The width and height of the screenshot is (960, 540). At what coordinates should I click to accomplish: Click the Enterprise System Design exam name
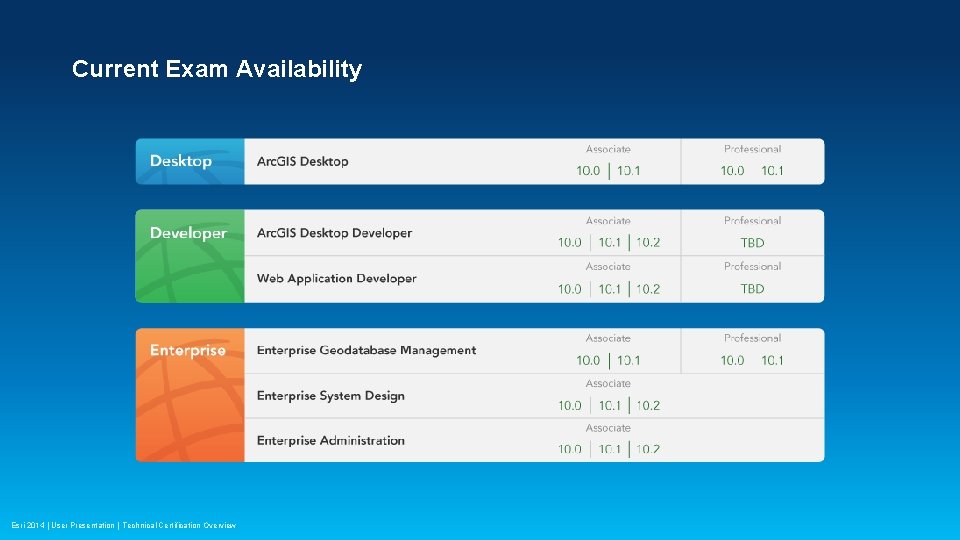(x=331, y=396)
